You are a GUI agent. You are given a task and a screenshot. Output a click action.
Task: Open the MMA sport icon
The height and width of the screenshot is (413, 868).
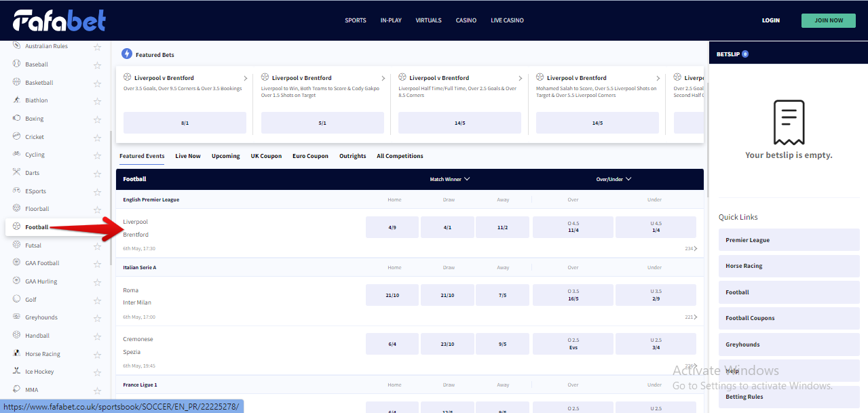point(16,390)
